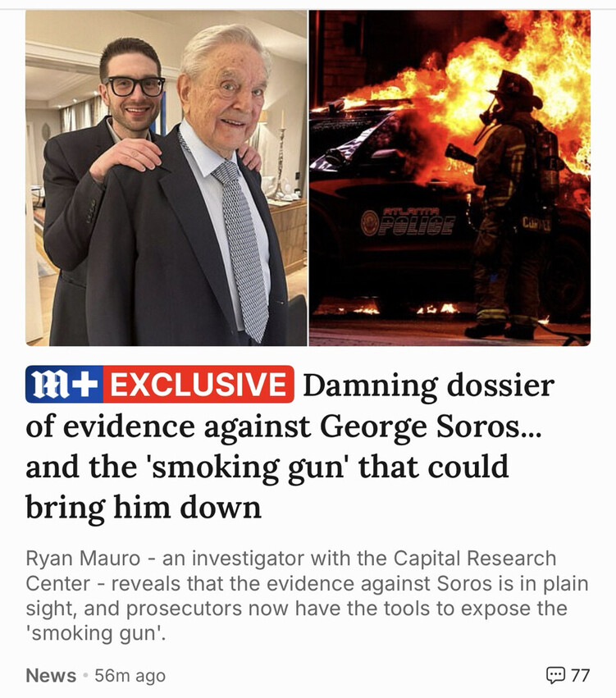Open the article headline about the damning dossier
This screenshot has height=698, width=616.
290,445
